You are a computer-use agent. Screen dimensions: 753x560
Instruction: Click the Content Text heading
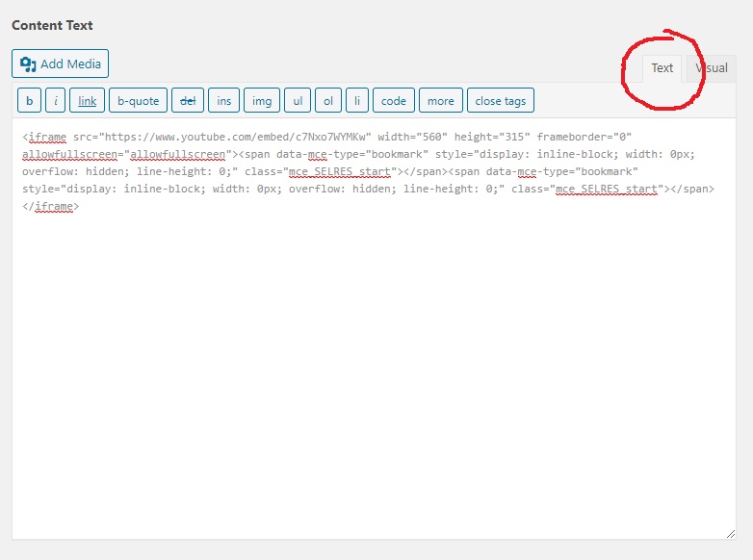coord(52,25)
